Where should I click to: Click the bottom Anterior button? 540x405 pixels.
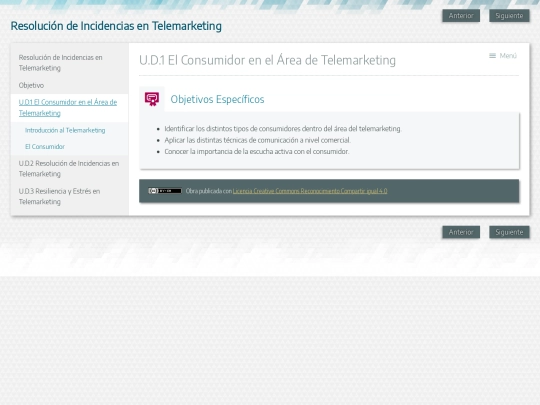point(461,232)
